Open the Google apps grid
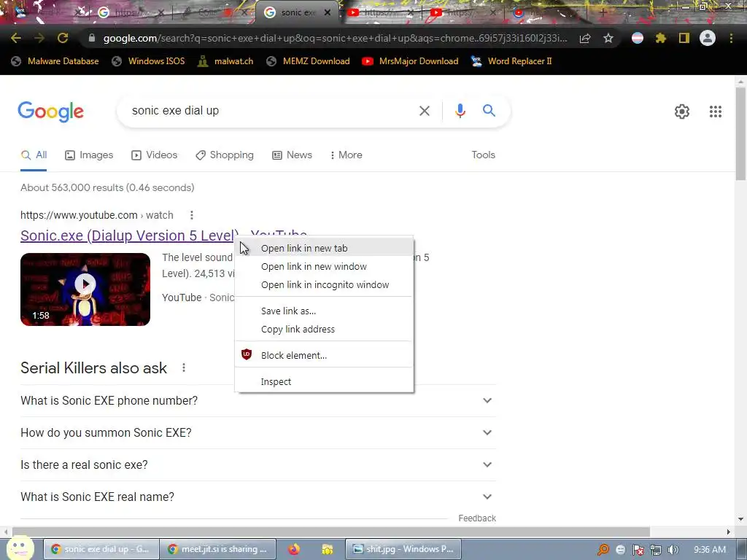The image size is (747, 560). 715,112
